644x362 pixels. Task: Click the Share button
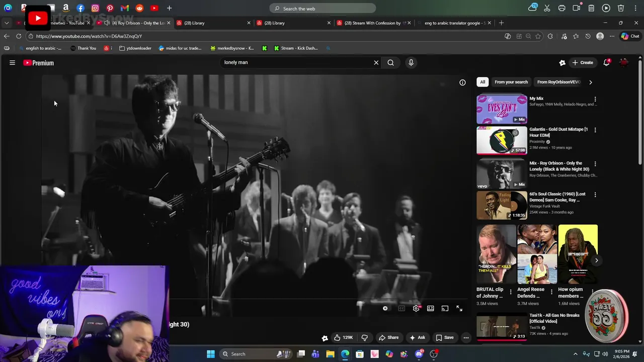388,337
